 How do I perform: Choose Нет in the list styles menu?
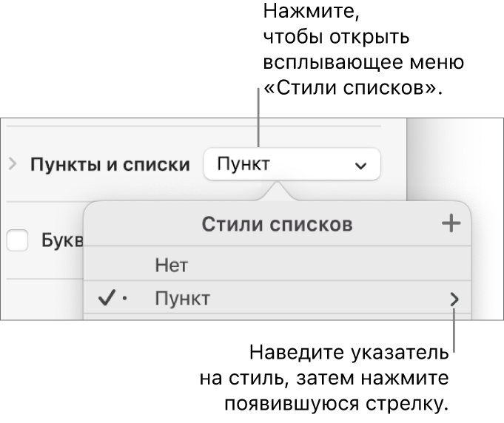168,263
